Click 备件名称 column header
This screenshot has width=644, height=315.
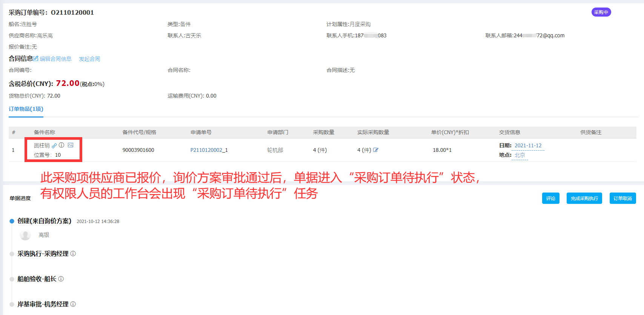tap(45, 132)
